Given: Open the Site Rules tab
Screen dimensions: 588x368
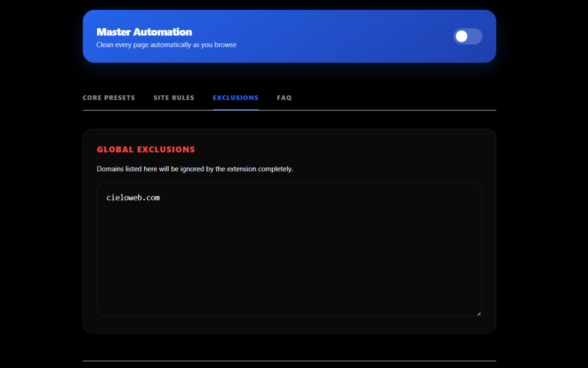Looking at the screenshot, I should pyautogui.click(x=174, y=98).
